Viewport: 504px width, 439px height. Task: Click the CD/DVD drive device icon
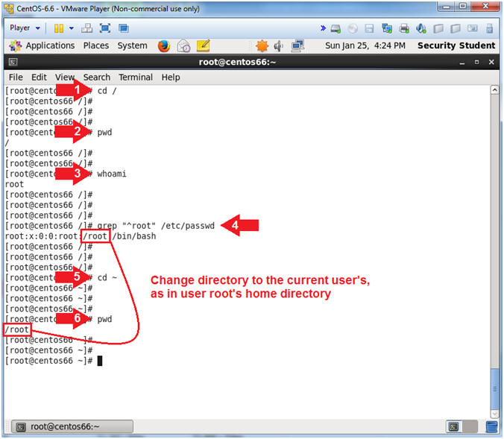coord(353,28)
